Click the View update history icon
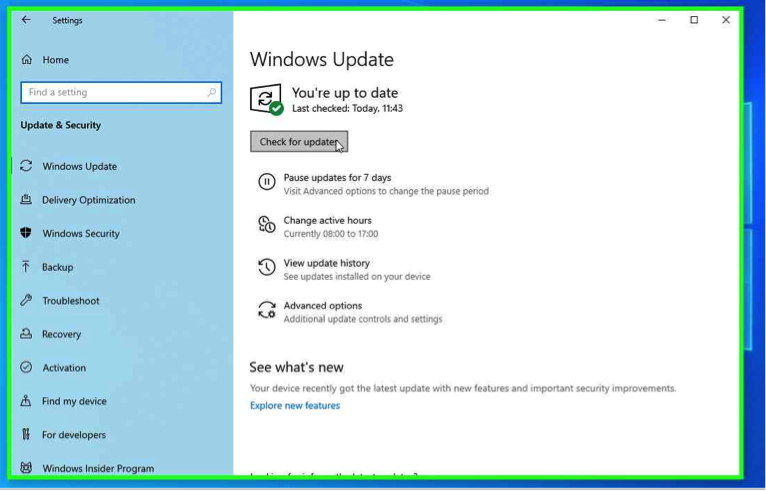 pos(267,268)
